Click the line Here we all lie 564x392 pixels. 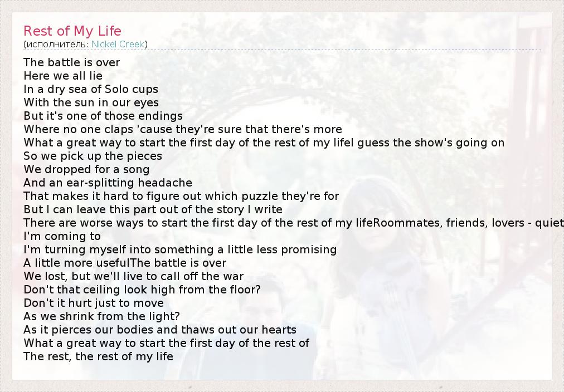[x=63, y=76]
